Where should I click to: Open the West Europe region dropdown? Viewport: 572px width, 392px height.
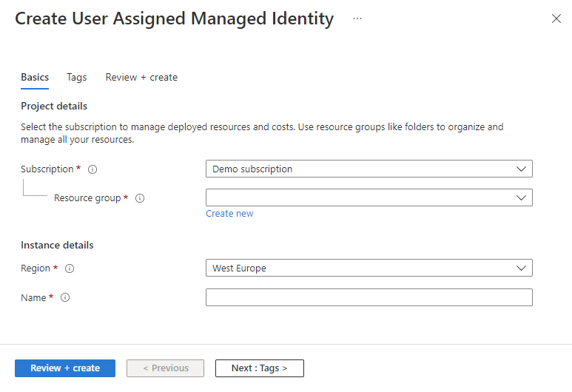click(369, 268)
